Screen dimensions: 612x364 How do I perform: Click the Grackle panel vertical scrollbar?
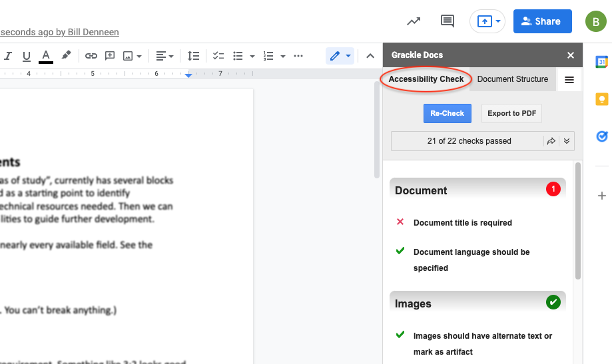click(577, 220)
